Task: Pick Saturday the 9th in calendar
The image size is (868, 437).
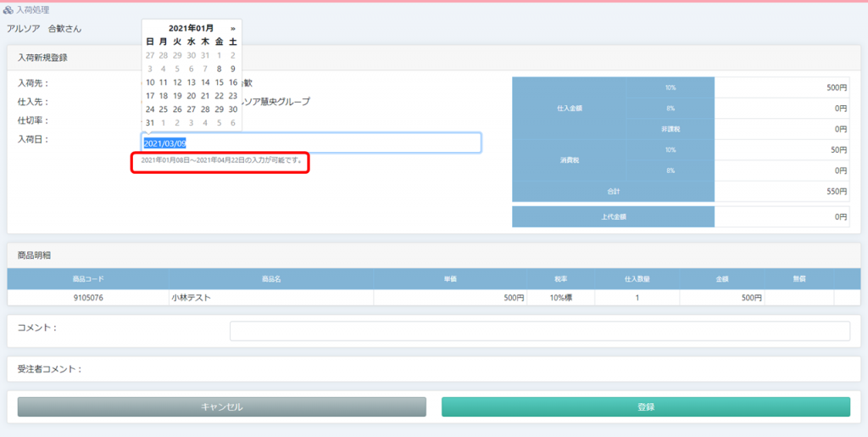Action: point(233,69)
